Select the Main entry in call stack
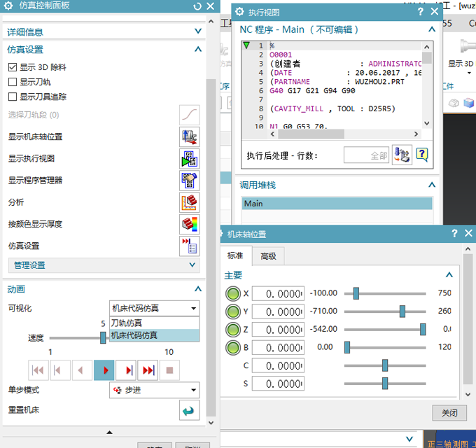 click(337, 204)
